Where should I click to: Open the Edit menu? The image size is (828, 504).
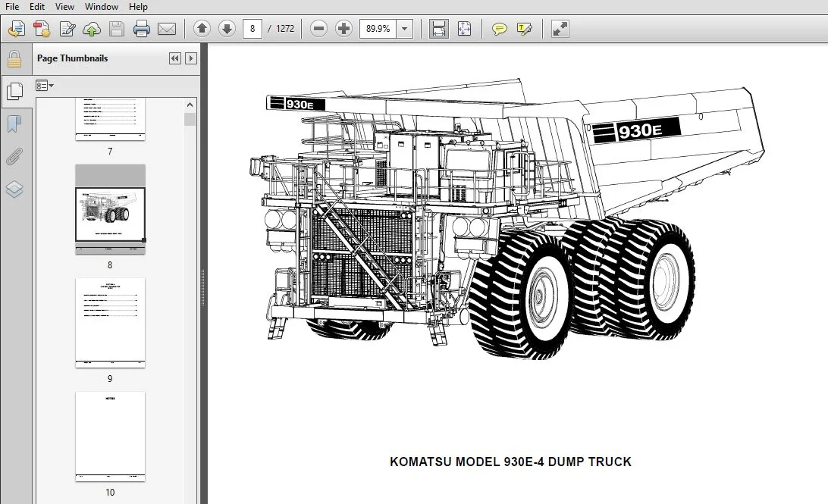(37, 7)
